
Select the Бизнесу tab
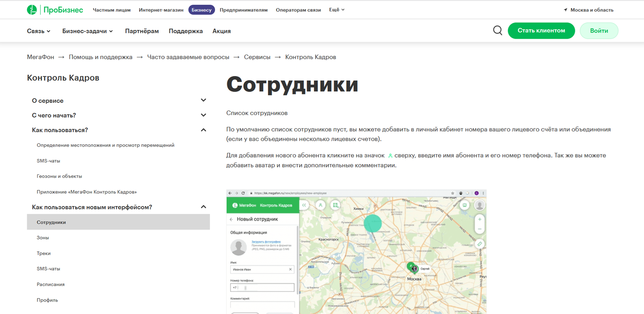(x=202, y=10)
